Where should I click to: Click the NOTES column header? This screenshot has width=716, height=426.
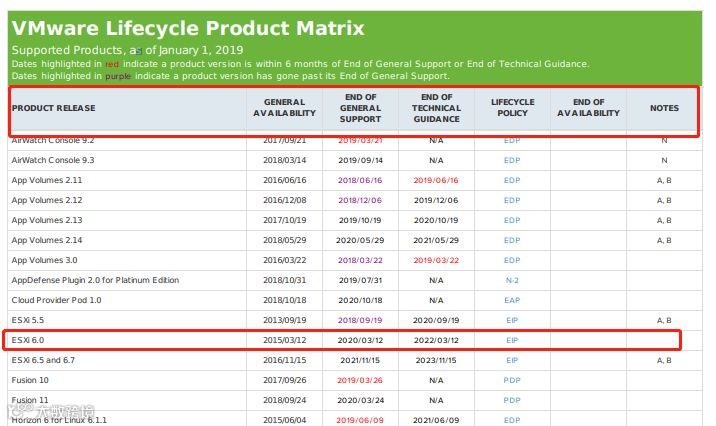664,108
